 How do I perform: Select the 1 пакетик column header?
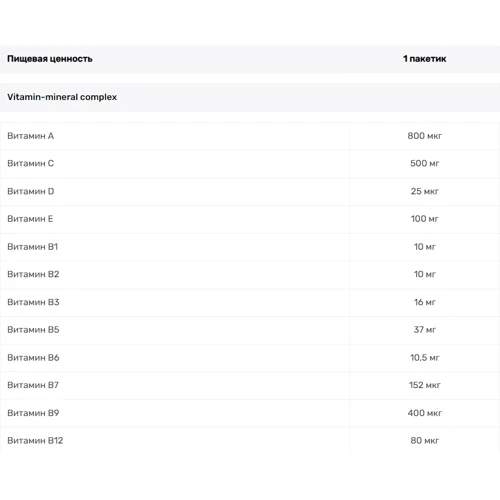(424, 59)
